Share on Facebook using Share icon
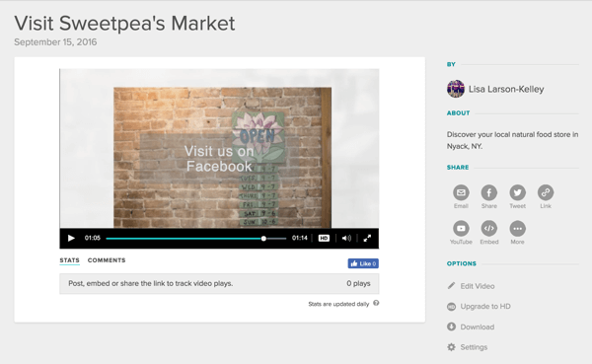 [489, 192]
